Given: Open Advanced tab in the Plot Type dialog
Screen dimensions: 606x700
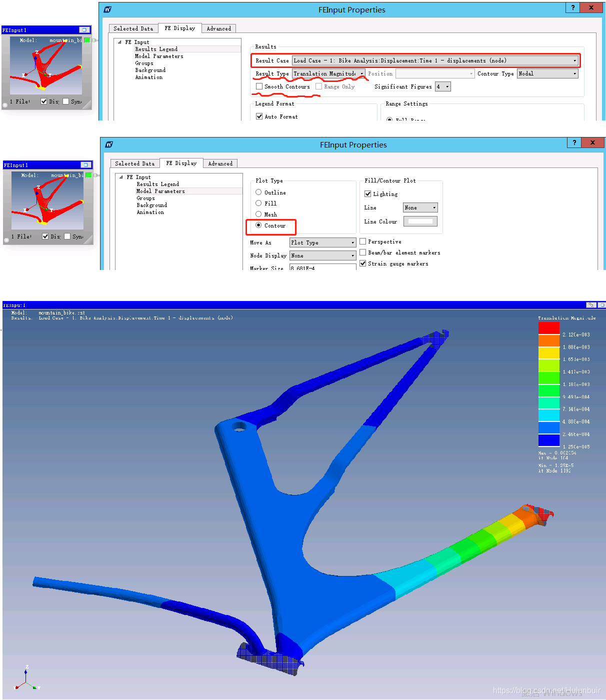Looking at the screenshot, I should (220, 163).
